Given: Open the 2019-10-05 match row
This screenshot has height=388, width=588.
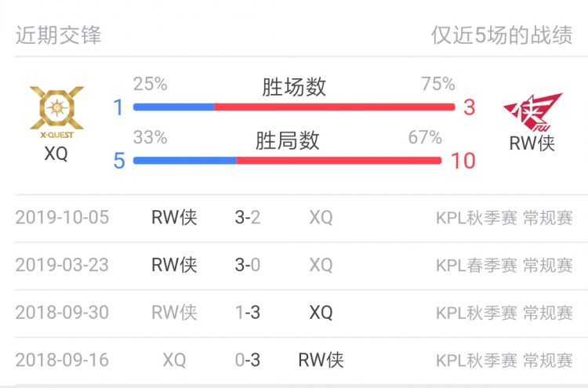Looking at the screenshot, I should [x=294, y=217].
